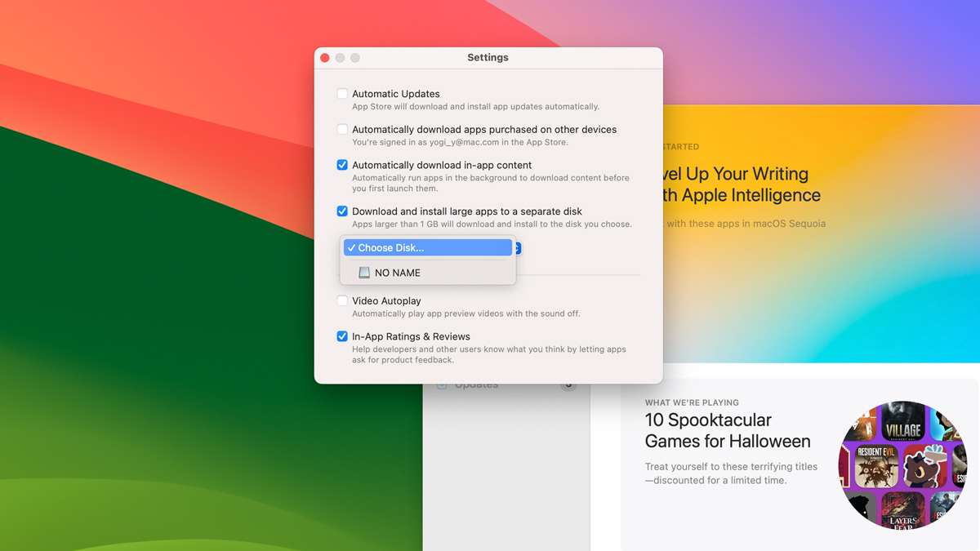Viewport: 980px width, 551px height.
Task: Click the 'Automatically play app preview videos' description
Action: point(465,313)
